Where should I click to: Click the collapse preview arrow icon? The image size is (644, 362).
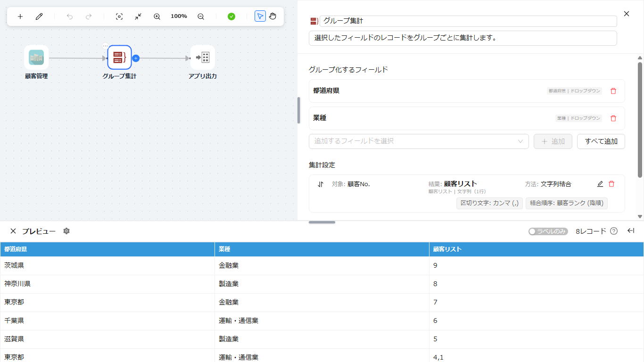coord(631,230)
